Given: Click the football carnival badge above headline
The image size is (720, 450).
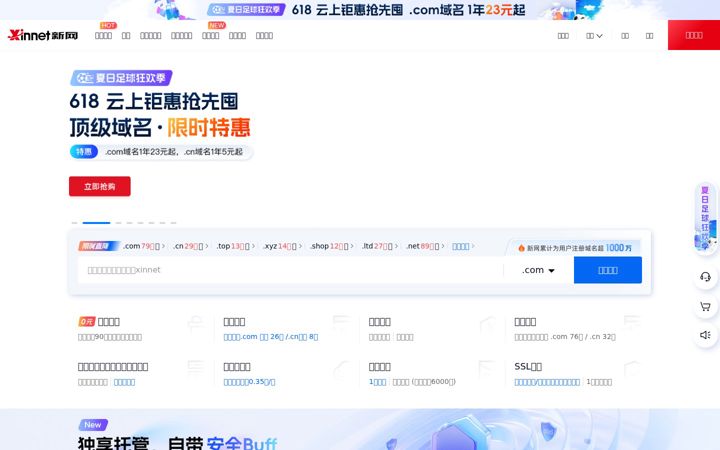Looking at the screenshot, I should pos(121,78).
